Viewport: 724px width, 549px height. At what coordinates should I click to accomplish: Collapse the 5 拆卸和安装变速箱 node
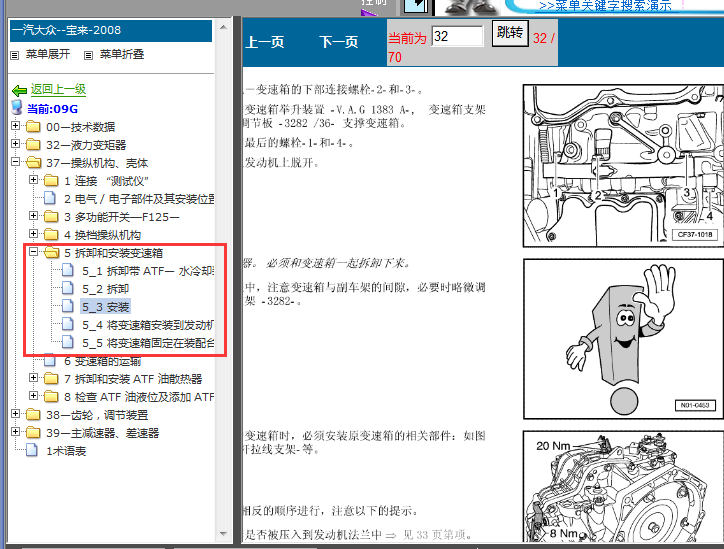click(x=33, y=252)
